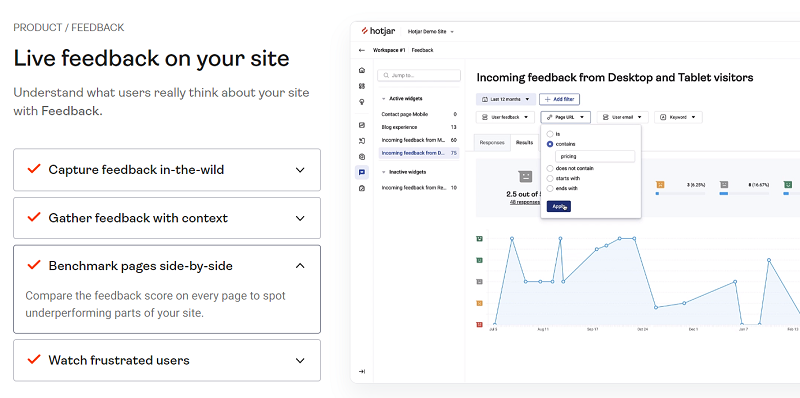Click the PRODUCT / FEEDBACK label
This screenshot has width=800, height=398.
(x=69, y=28)
